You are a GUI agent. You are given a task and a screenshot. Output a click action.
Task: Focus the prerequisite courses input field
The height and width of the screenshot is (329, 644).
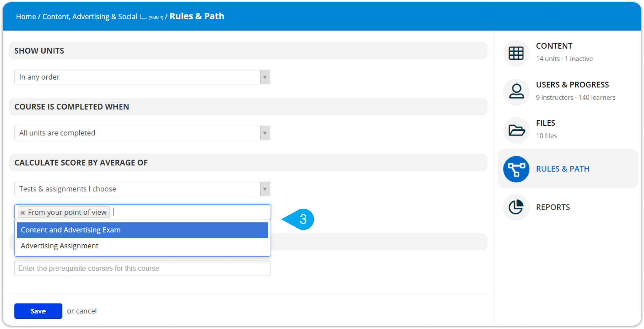142,268
